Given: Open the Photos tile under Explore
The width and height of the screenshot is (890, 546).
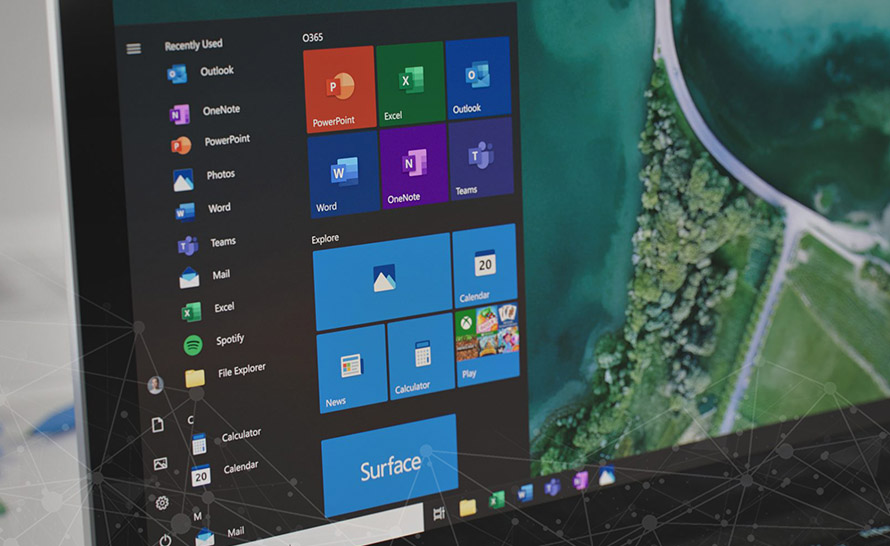Looking at the screenshot, I should tap(383, 280).
